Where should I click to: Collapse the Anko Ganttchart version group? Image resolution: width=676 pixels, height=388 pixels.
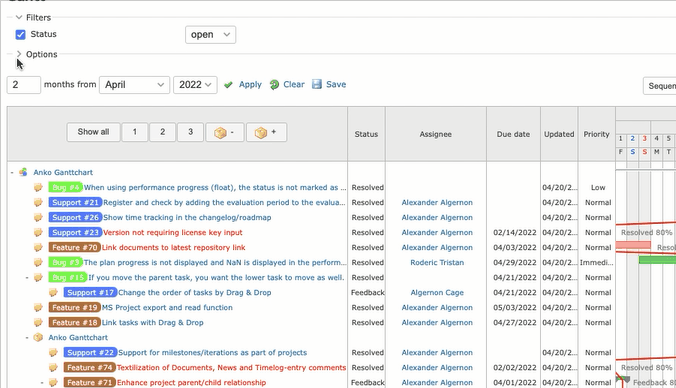pyautogui.click(x=27, y=338)
